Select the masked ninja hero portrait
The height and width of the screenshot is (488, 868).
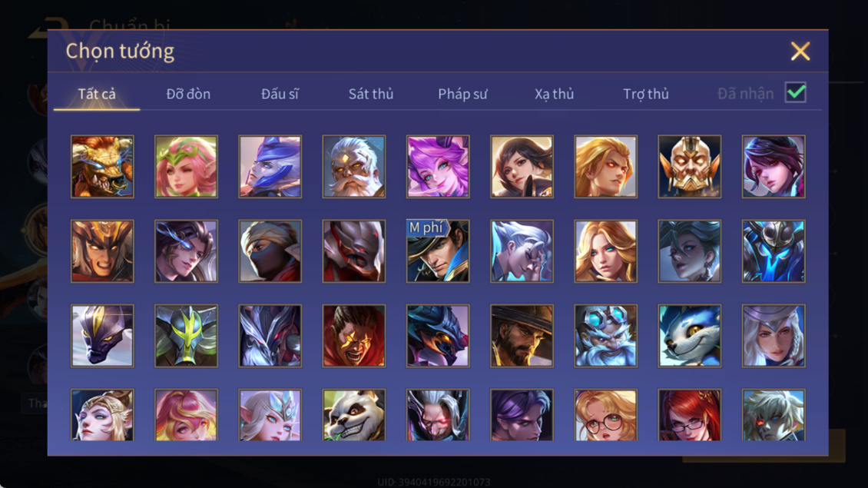[270, 251]
